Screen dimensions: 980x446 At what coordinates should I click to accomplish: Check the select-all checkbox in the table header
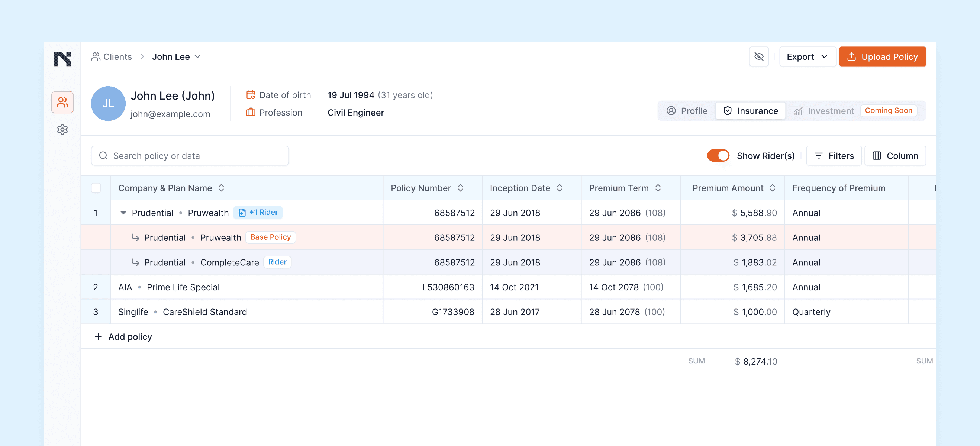tap(96, 187)
